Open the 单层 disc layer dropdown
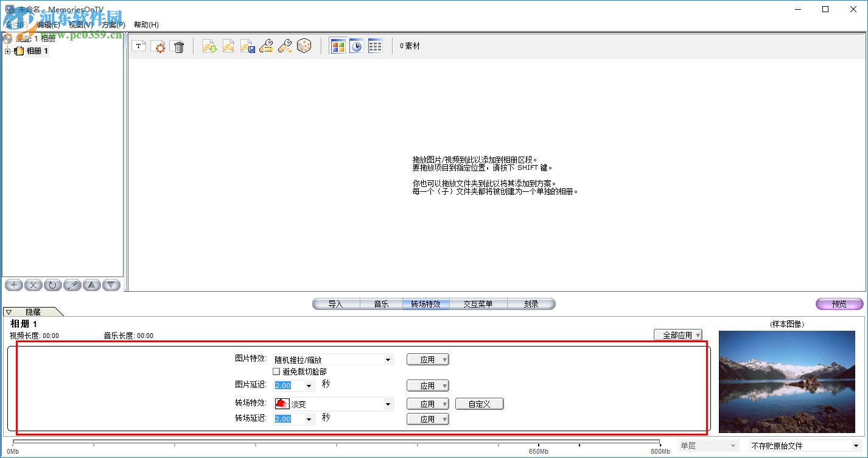This screenshot has height=458, width=868. coord(732,446)
